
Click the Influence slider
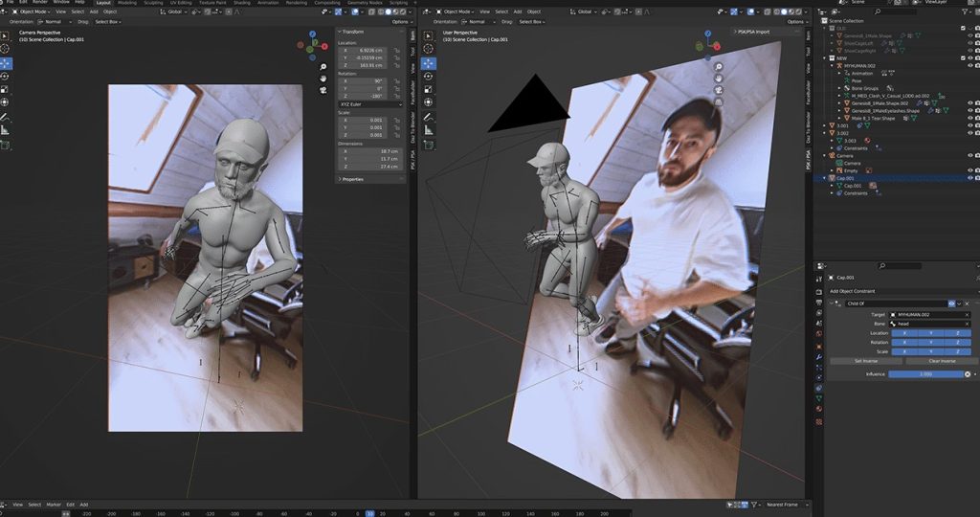[x=924, y=374]
